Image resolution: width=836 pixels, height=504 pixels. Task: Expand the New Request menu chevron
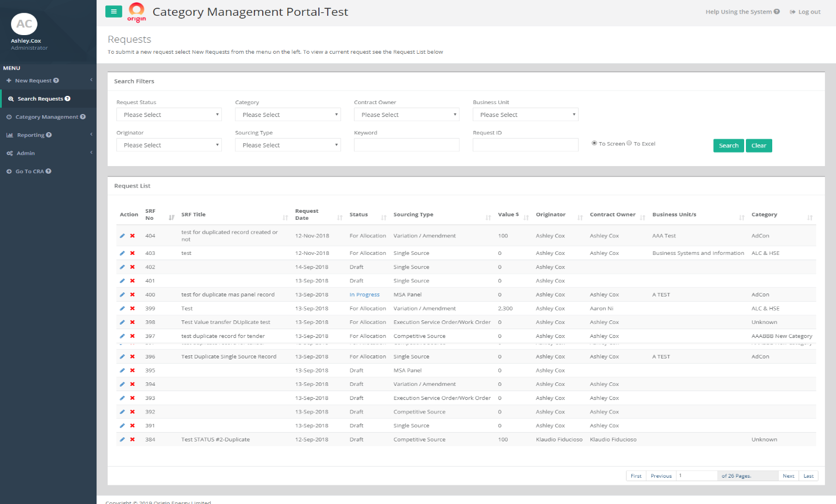coord(91,80)
